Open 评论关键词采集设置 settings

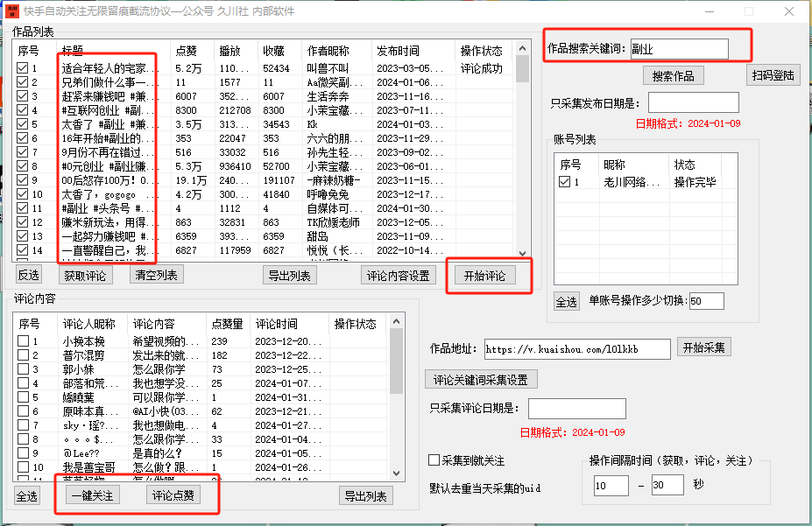(x=482, y=379)
